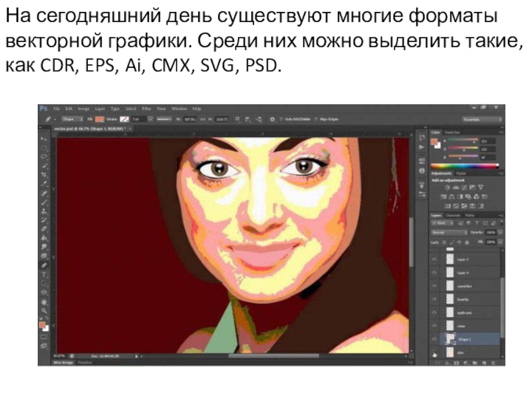Click the color spectrum ramp
The image size is (532, 399).
coord(465,166)
